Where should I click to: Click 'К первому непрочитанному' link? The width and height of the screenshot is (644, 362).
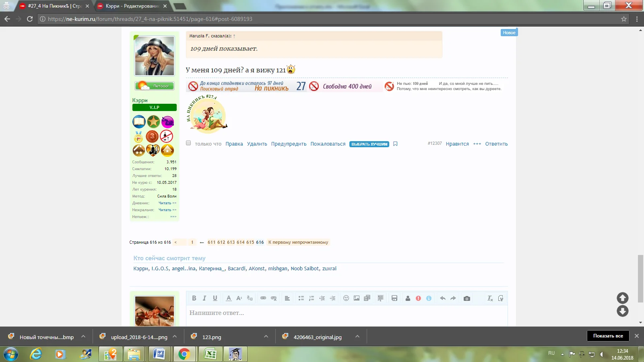click(298, 242)
